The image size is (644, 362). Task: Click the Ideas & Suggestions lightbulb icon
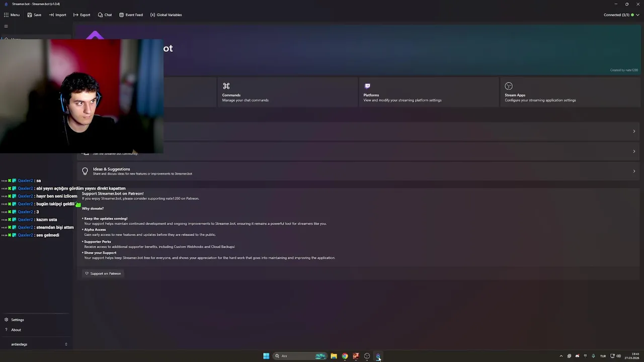coord(85,171)
